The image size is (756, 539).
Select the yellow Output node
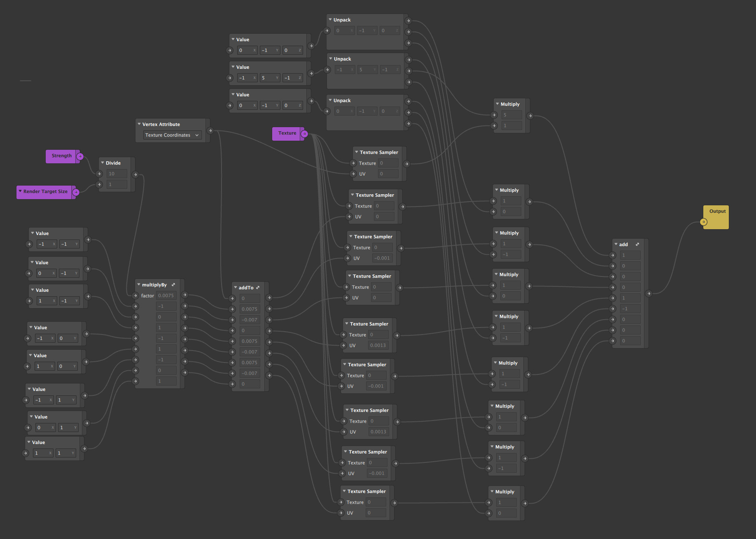(717, 217)
